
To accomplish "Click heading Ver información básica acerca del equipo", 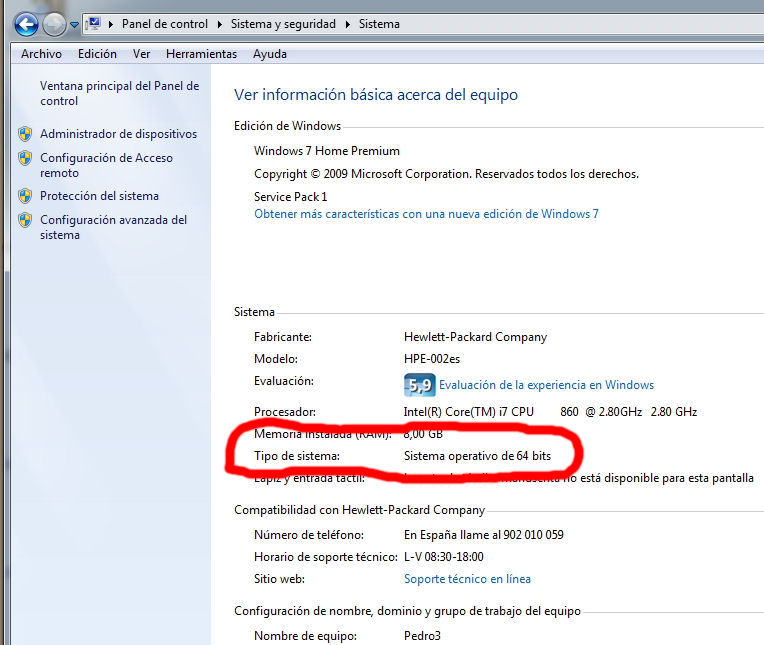I will click(376, 95).
